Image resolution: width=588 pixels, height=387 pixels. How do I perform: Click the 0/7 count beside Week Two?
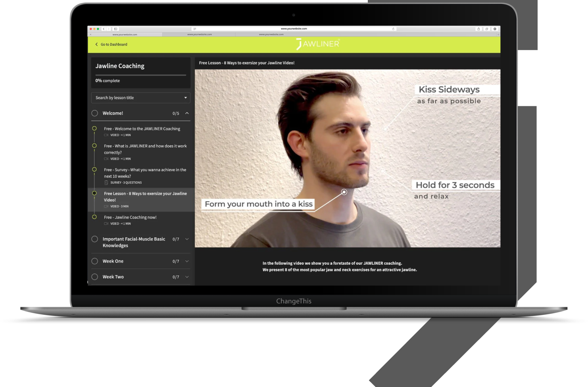point(176,277)
